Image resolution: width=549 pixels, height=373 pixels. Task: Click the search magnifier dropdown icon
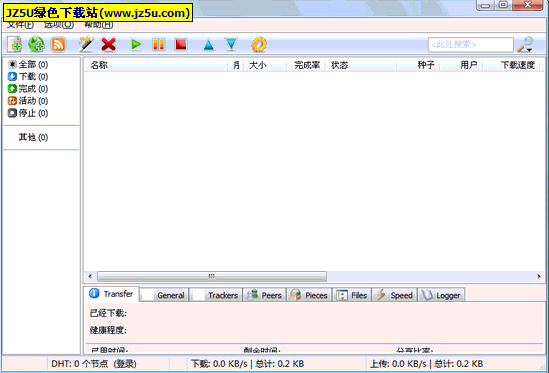click(x=525, y=44)
